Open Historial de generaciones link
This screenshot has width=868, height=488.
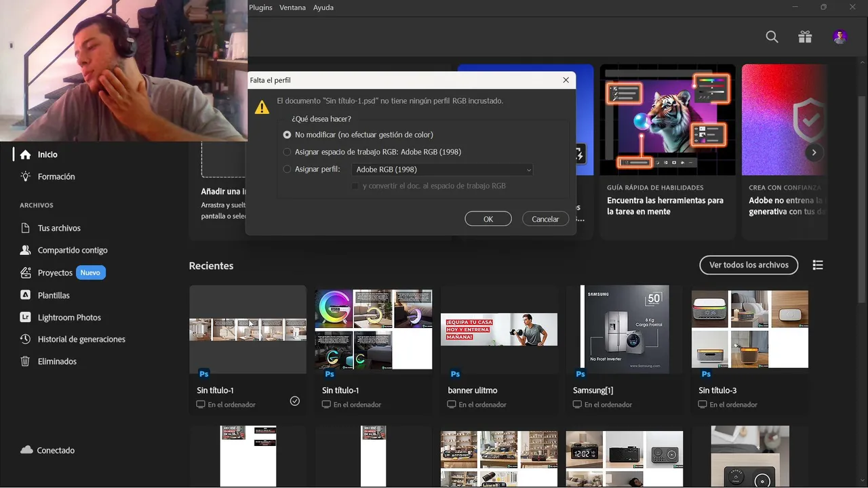click(81, 339)
